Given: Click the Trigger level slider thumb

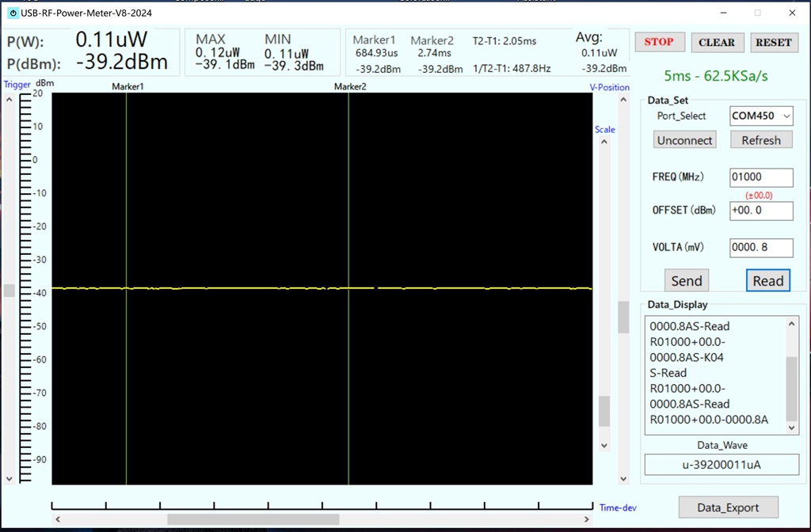Looking at the screenshot, I should tap(10, 291).
